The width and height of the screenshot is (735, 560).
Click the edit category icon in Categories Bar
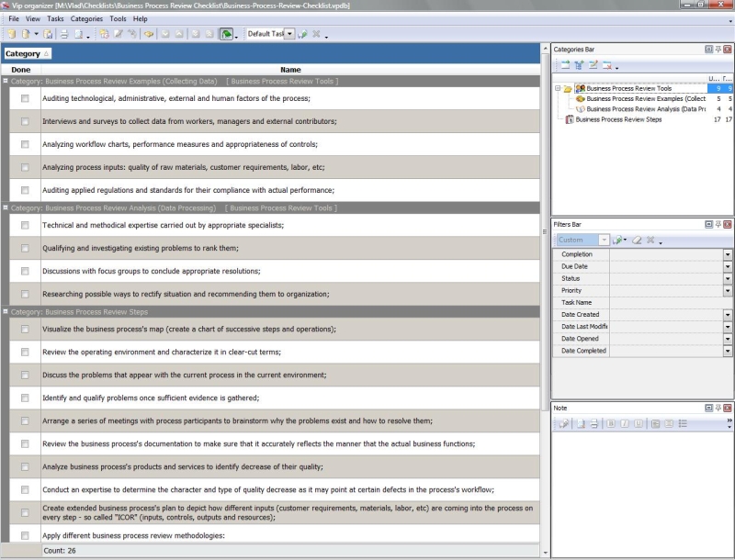click(x=593, y=65)
